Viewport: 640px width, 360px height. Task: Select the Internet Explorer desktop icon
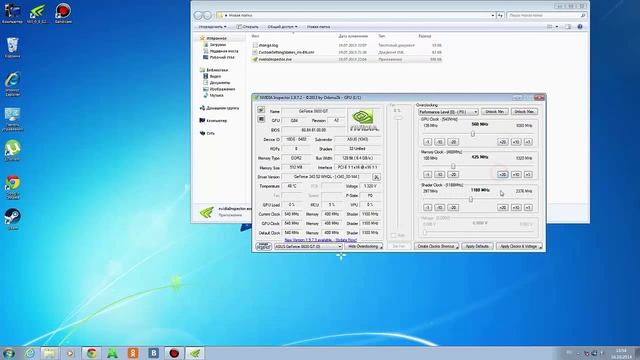pyautogui.click(x=13, y=84)
